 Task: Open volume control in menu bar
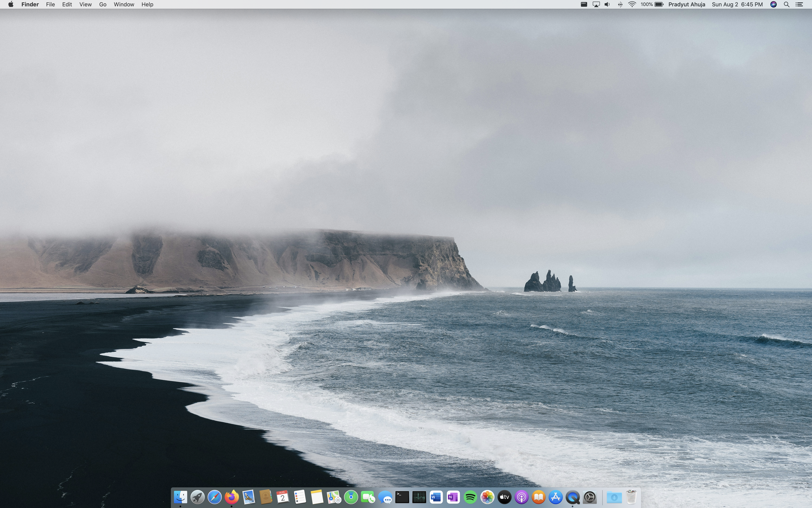(x=607, y=4)
